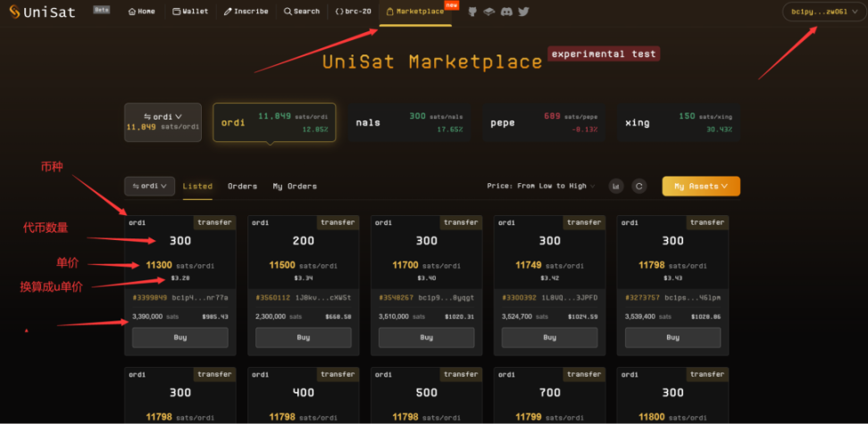Show the price chart icon button

pyautogui.click(x=616, y=186)
